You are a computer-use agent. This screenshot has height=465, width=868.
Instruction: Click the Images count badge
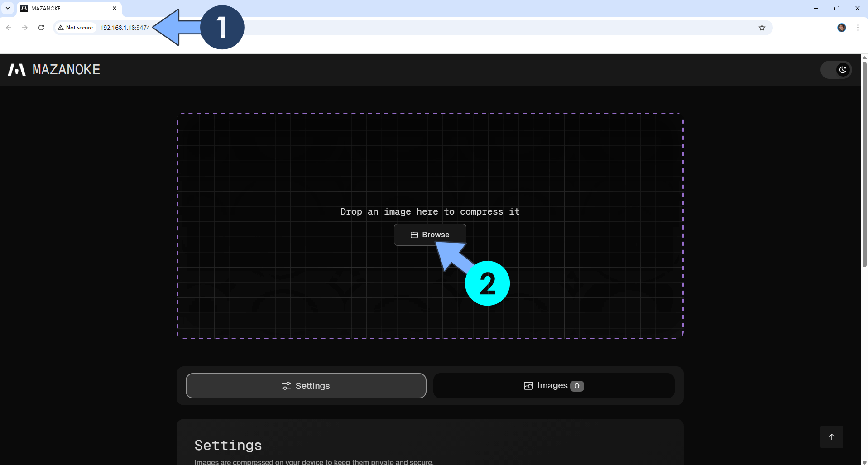point(577,386)
